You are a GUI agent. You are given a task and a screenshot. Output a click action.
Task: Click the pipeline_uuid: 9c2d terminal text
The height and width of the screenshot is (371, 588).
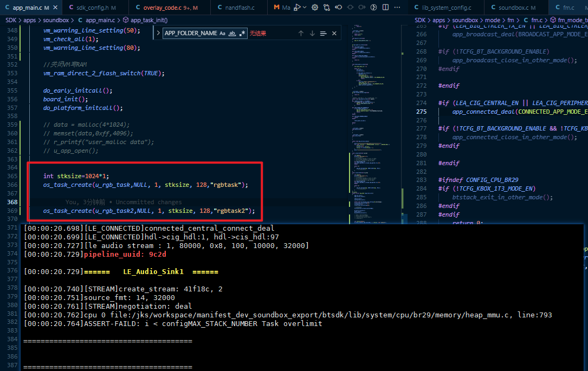point(125,255)
